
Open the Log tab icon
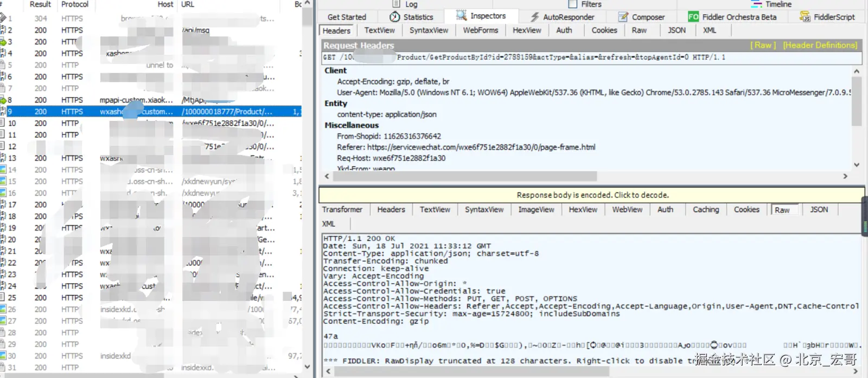pyautogui.click(x=396, y=4)
